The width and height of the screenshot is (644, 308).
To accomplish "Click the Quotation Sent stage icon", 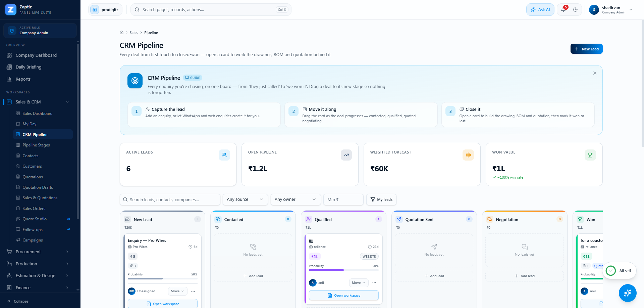I will [399, 219].
